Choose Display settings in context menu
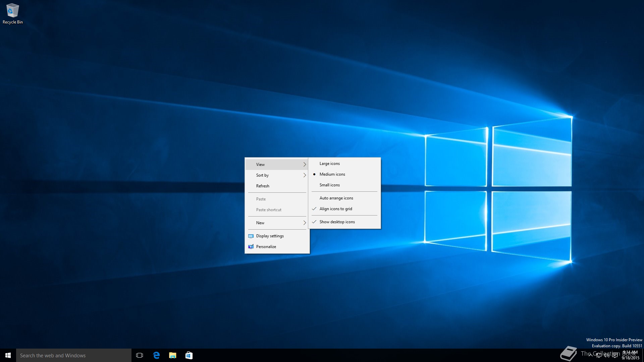The image size is (644, 362). (277, 236)
